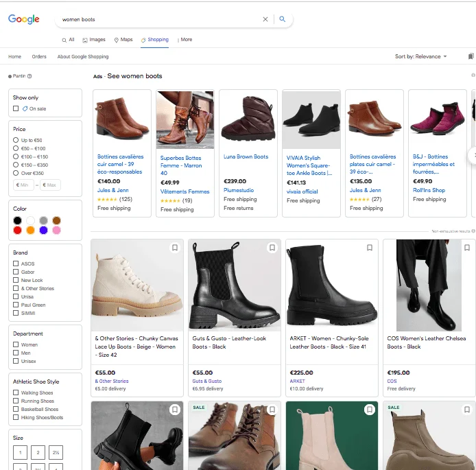Choose the €150 – €350 price range
This screenshot has height=470, width=476.
(16, 165)
